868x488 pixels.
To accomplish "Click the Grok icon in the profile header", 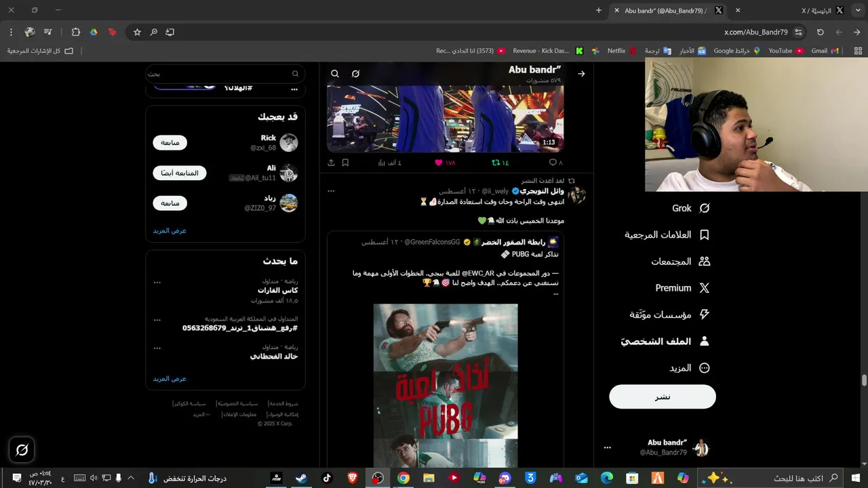I will tap(355, 74).
